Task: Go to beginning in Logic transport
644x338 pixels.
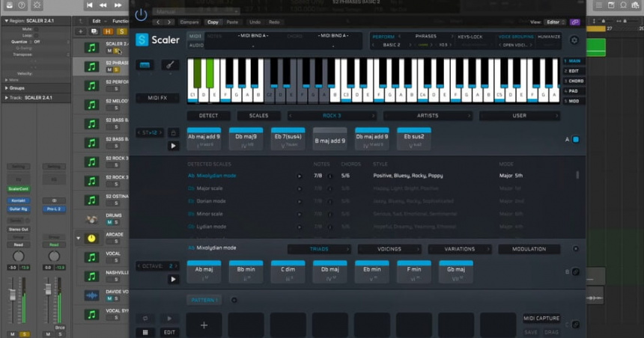Action: [90, 5]
